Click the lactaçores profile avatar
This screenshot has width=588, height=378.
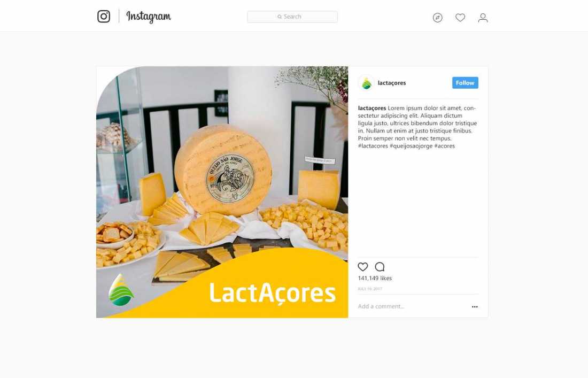[366, 83]
